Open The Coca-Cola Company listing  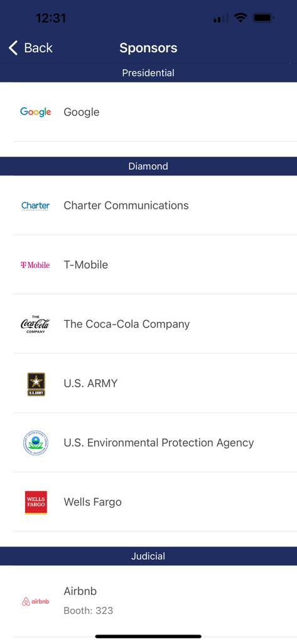[x=148, y=324]
